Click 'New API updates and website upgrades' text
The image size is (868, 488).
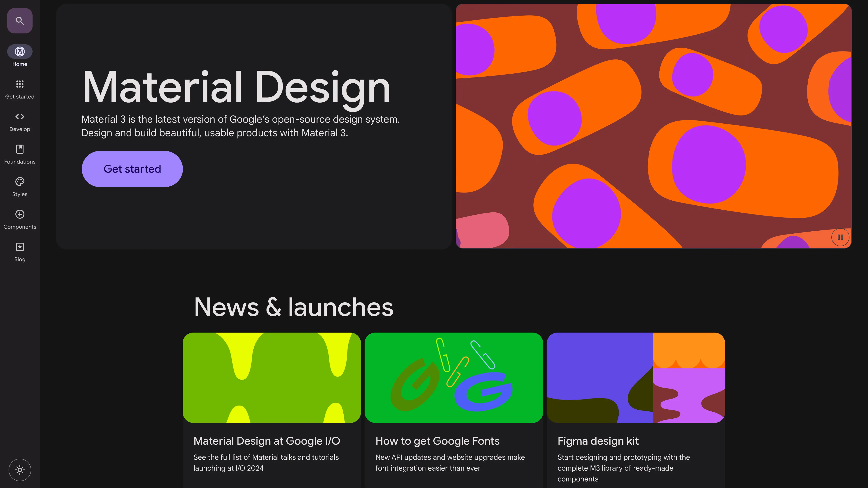point(450,462)
